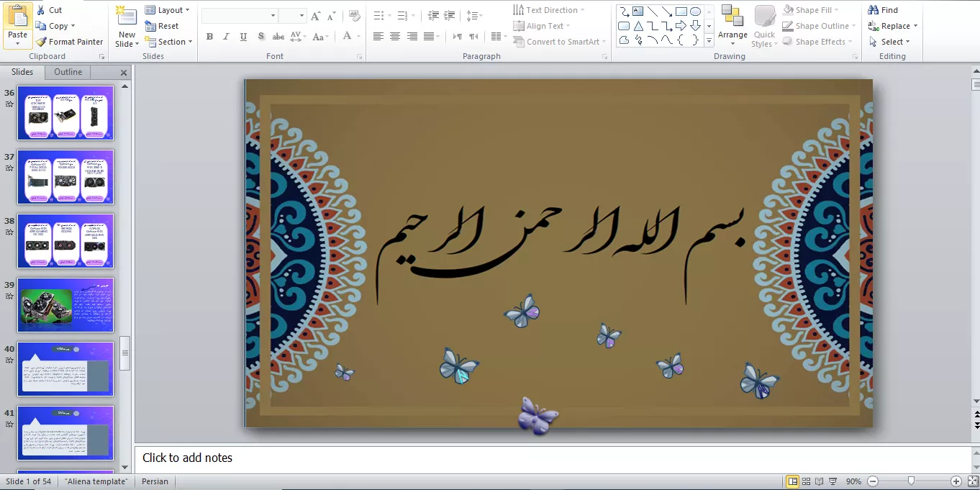Expand the Select dropdown in Editing

[889, 42]
